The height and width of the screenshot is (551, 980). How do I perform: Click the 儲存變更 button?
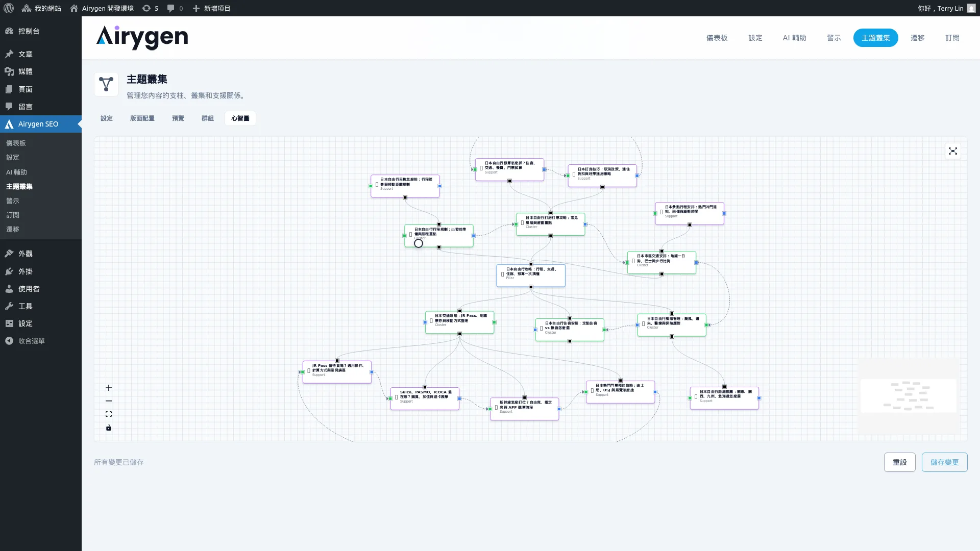pyautogui.click(x=944, y=462)
